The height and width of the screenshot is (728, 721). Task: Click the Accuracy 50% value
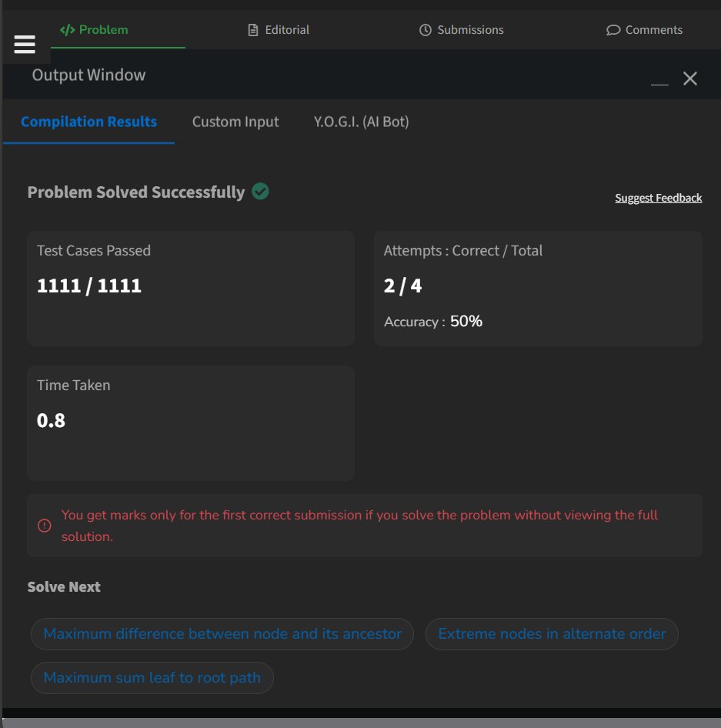pyautogui.click(x=466, y=321)
